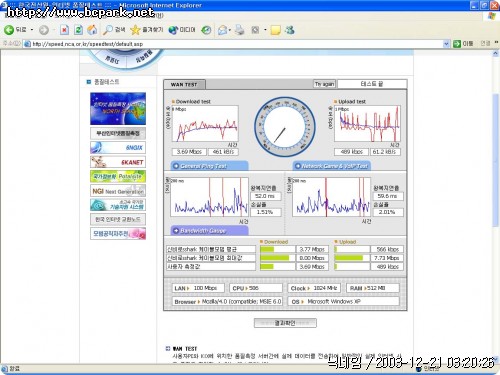
Task: Click the result confirm button below panel
Action: tap(285, 323)
